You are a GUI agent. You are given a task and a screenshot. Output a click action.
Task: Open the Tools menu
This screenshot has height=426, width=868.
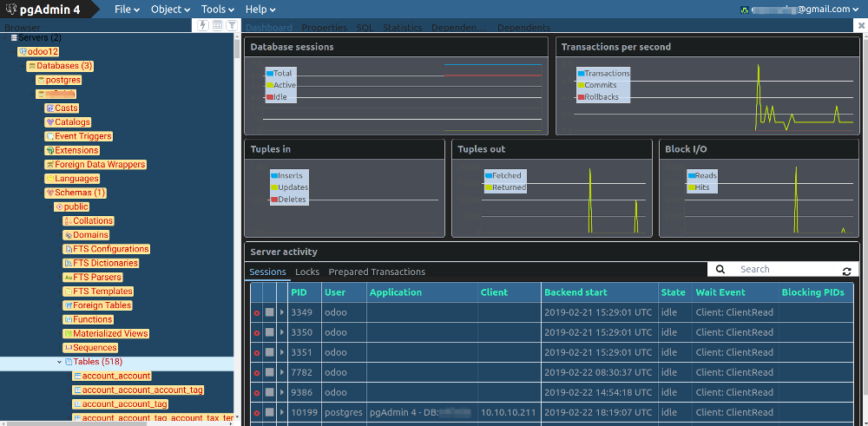(x=218, y=10)
